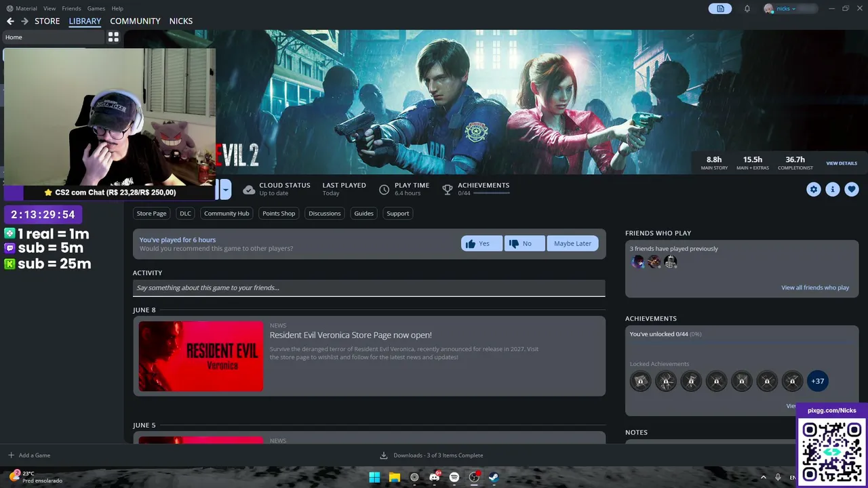Viewport: 868px width, 488px height.
Task: Click the Downloads status text
Action: [x=438, y=455]
